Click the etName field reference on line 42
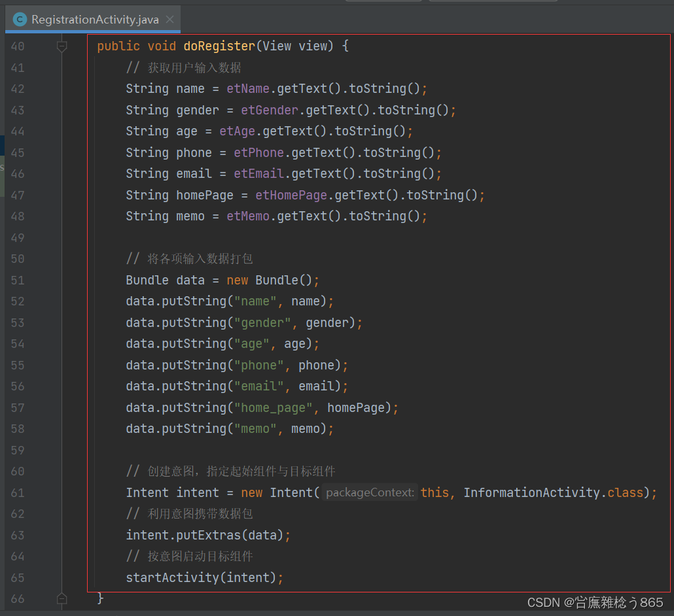 (x=247, y=88)
